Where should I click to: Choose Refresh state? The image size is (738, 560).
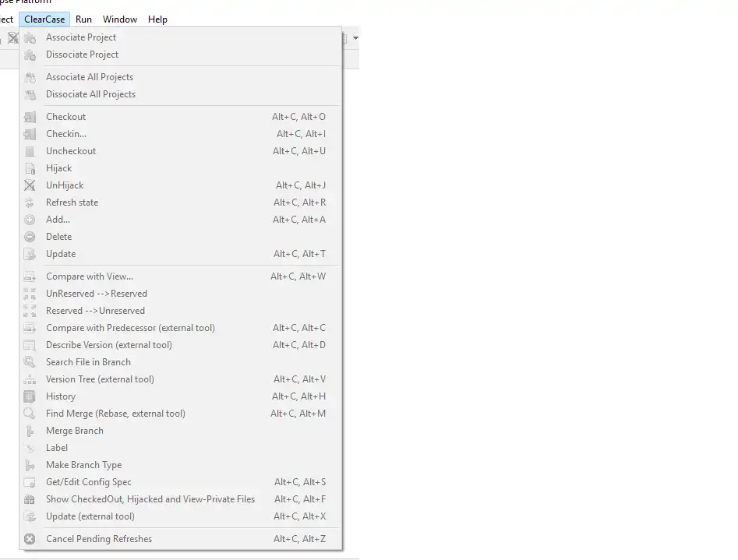click(x=180, y=203)
